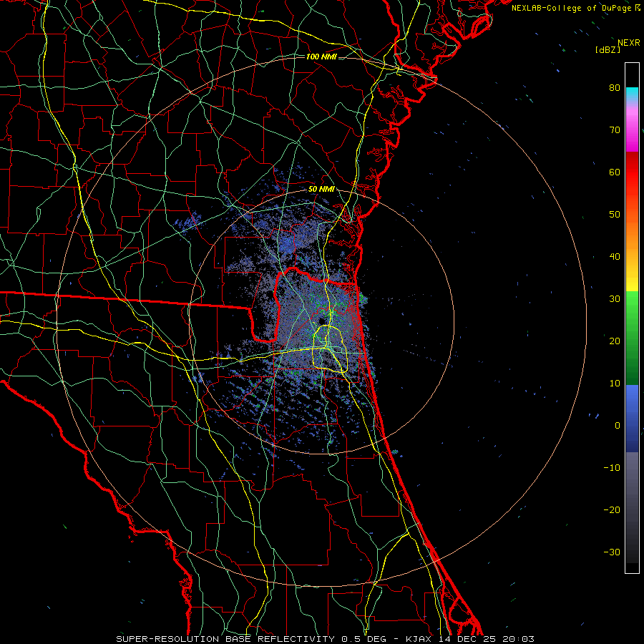The image size is (644, 644).
Task: Click the 70 value on the dBZ scale
Action: pyautogui.click(x=615, y=130)
